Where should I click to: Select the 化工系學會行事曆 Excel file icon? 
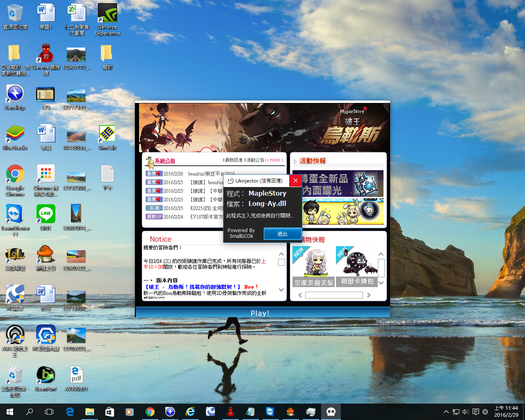tap(77, 19)
